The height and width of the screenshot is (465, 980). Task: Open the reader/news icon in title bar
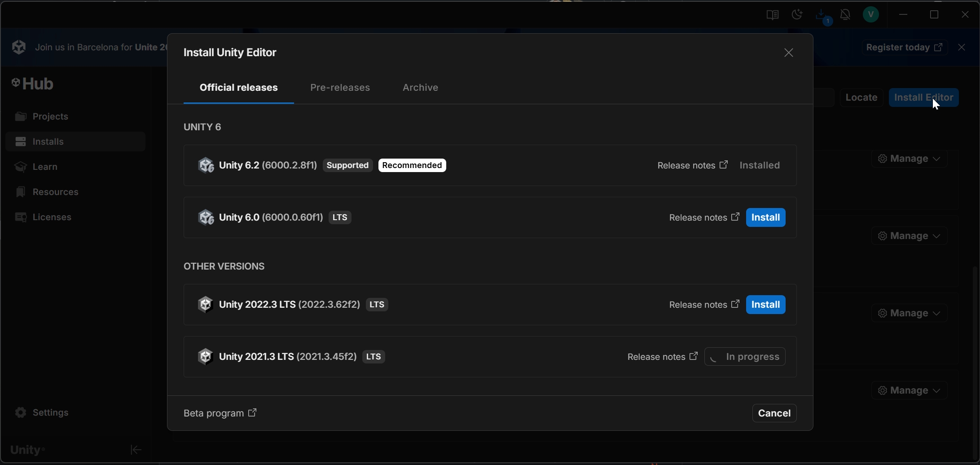click(772, 15)
